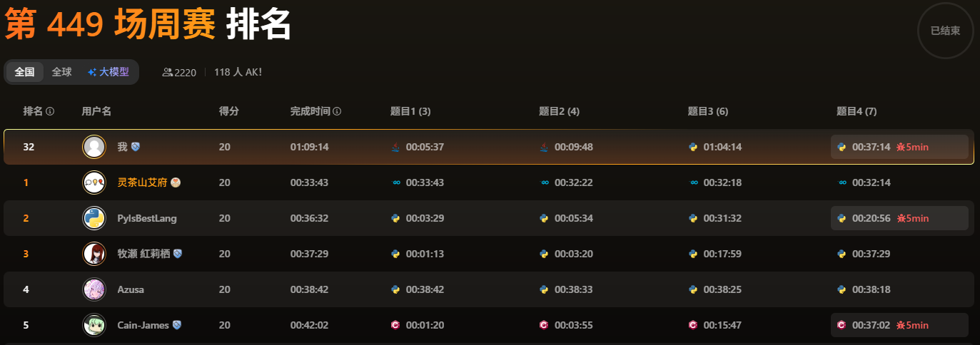Screen dimensions: 980x345
Task: Click Cain-James's avatar picture
Action: pos(94,325)
